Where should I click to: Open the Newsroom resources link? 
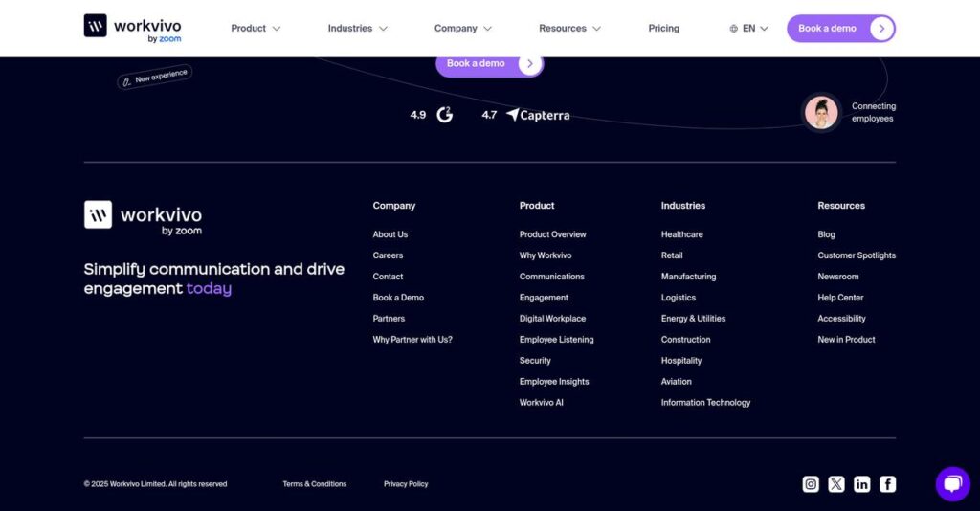coord(838,277)
